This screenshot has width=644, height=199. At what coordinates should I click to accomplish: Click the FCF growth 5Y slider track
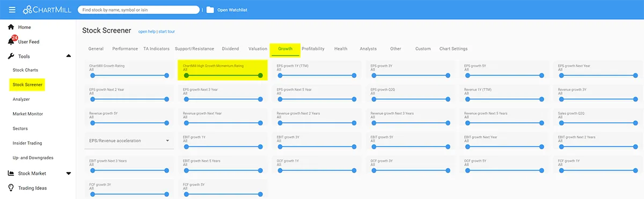(223, 194)
